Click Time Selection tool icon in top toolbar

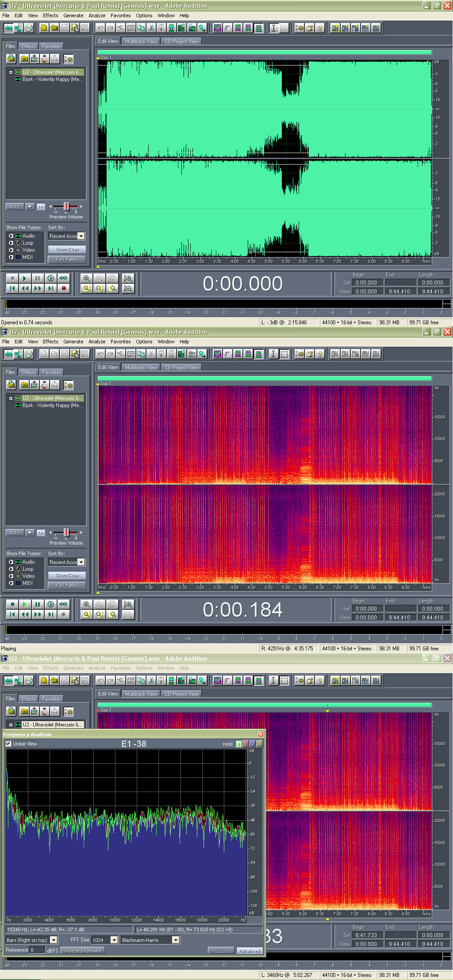coord(274,28)
